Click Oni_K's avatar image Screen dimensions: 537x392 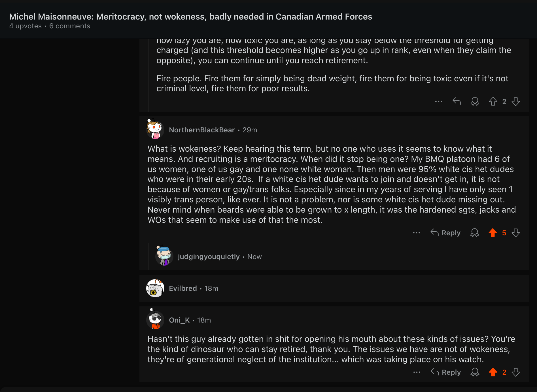[155, 320]
